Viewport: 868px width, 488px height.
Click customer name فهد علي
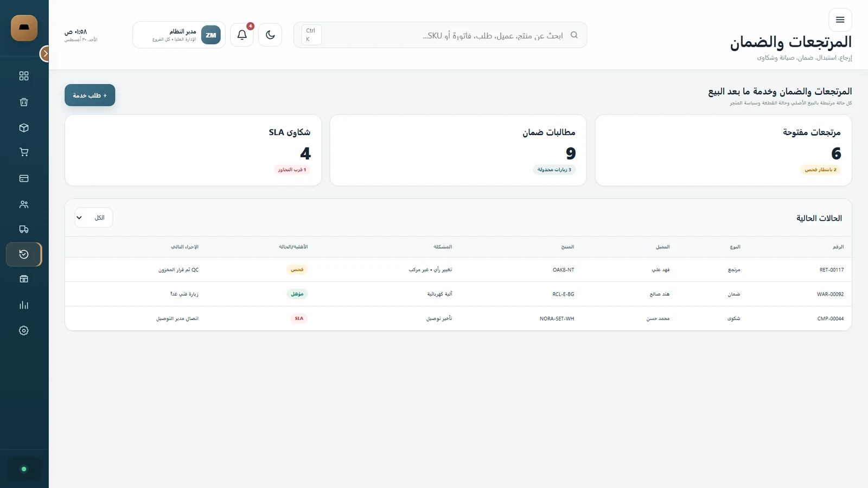click(x=661, y=269)
